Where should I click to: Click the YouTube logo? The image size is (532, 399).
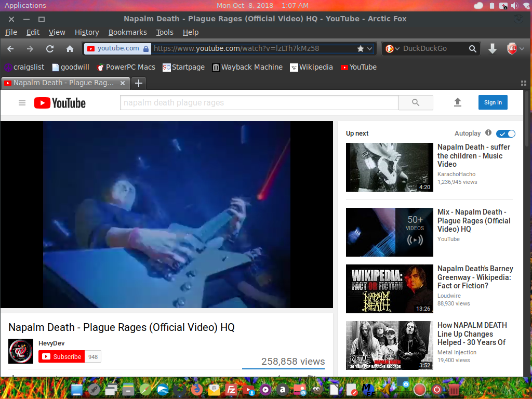pyautogui.click(x=60, y=103)
